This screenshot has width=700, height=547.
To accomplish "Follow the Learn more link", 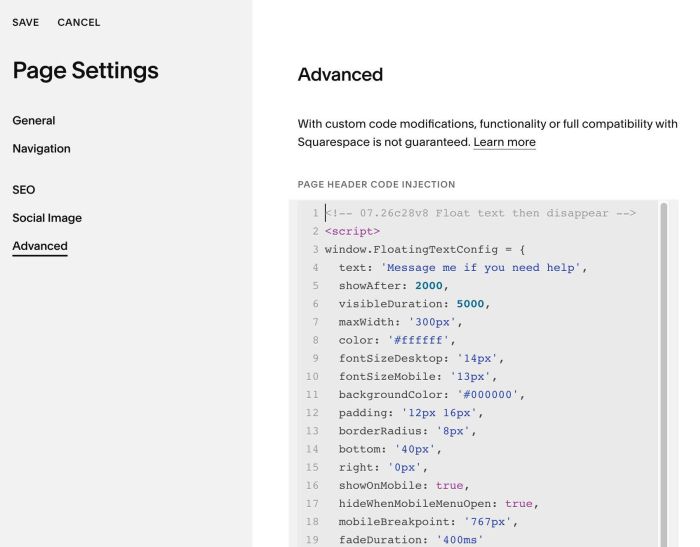I will pyautogui.click(x=504, y=142).
